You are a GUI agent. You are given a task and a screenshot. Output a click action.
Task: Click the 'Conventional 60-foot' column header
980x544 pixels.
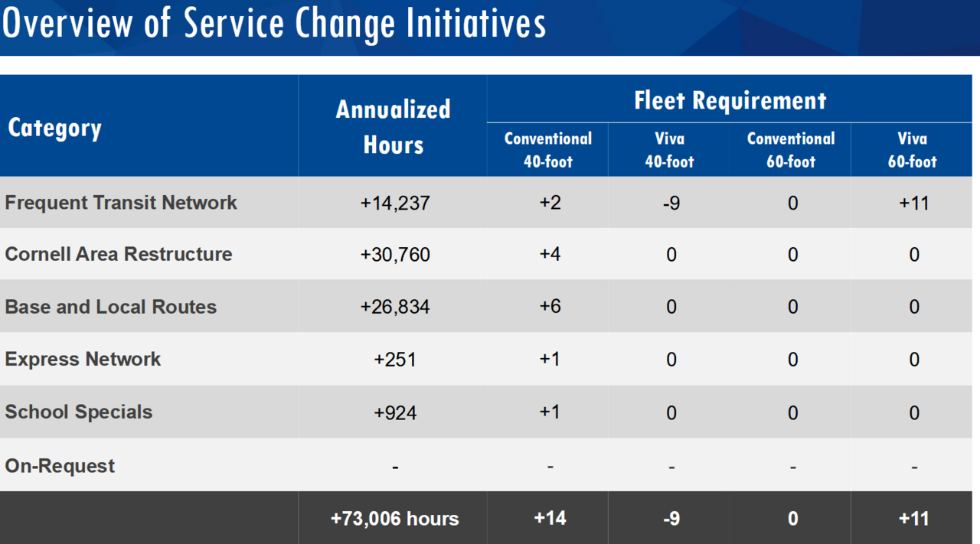[x=791, y=150]
